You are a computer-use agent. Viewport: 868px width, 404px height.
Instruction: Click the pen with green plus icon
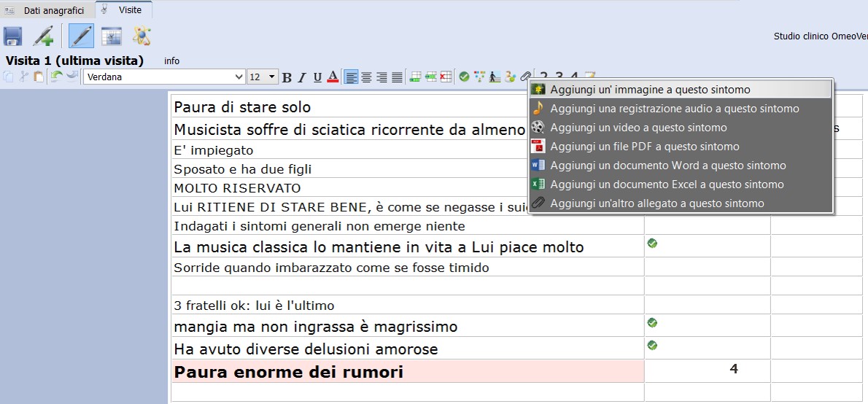tap(43, 36)
